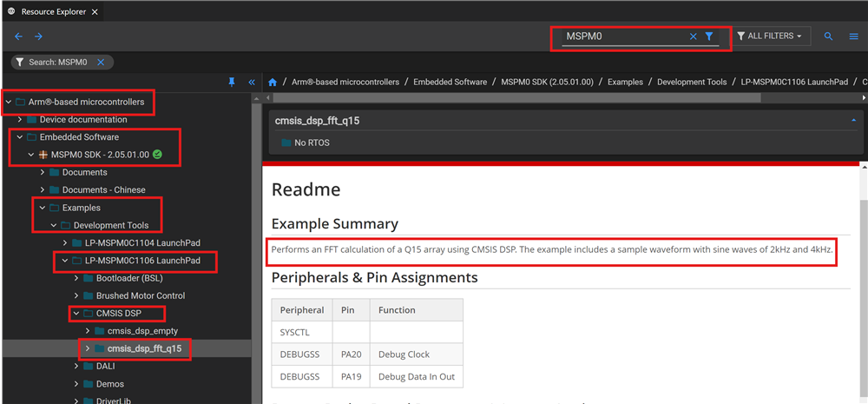Open cmsis_dsp_empty example
The height and width of the screenshot is (404, 868).
(x=143, y=331)
